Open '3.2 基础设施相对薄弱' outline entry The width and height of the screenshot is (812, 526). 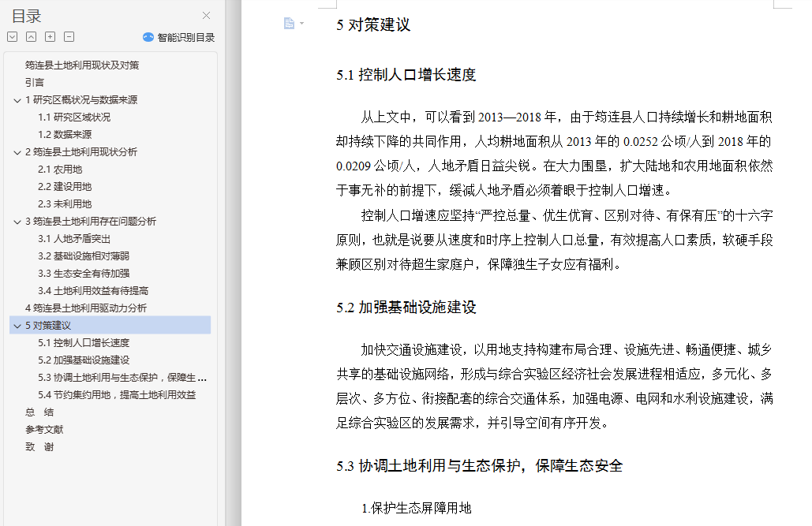[84, 256]
